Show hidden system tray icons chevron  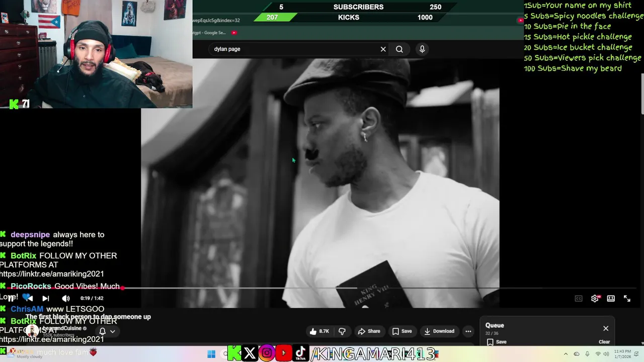(566, 354)
